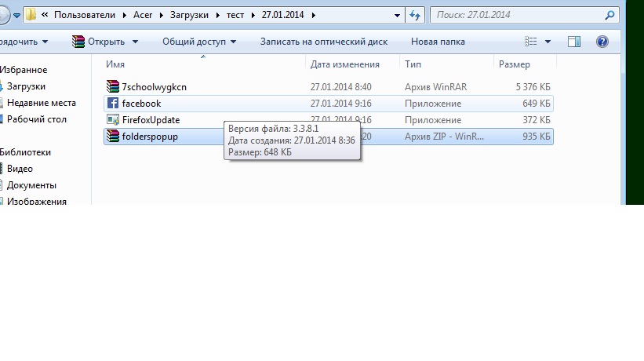Open Загрузки in the favorites sidebar
Viewport: 644px width, 361px height.
point(26,86)
